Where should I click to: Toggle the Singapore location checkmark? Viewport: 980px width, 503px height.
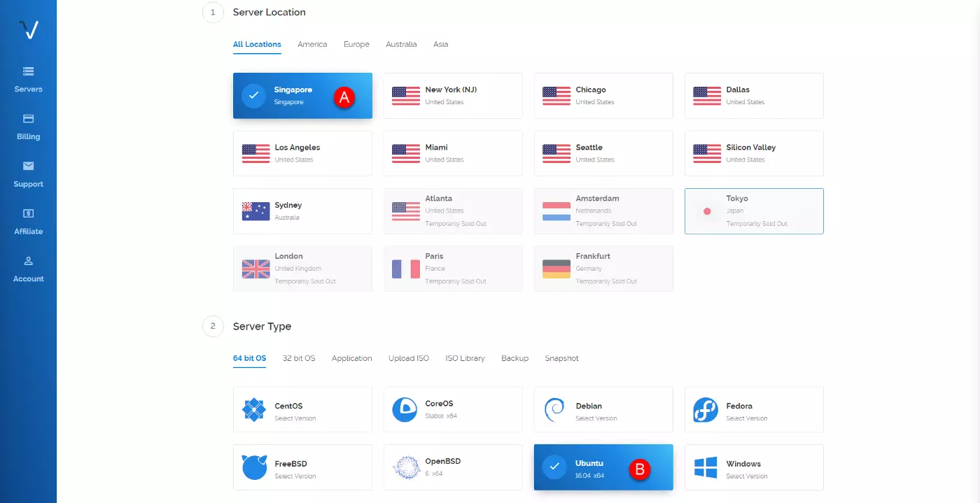pos(253,95)
